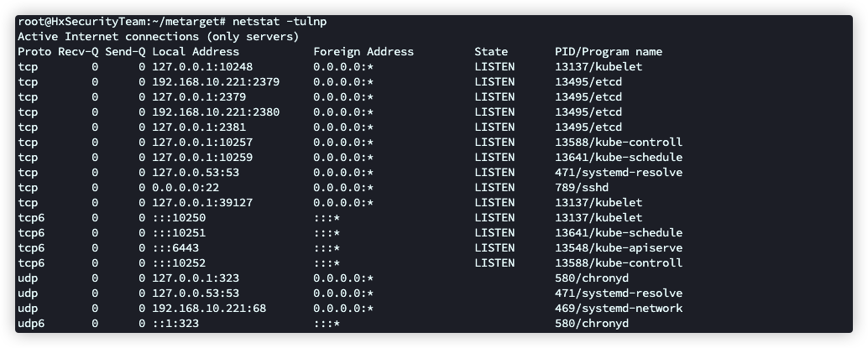Click the 13548/kube-apiserve program entry
The height and width of the screenshot is (348, 868).
click(619, 248)
